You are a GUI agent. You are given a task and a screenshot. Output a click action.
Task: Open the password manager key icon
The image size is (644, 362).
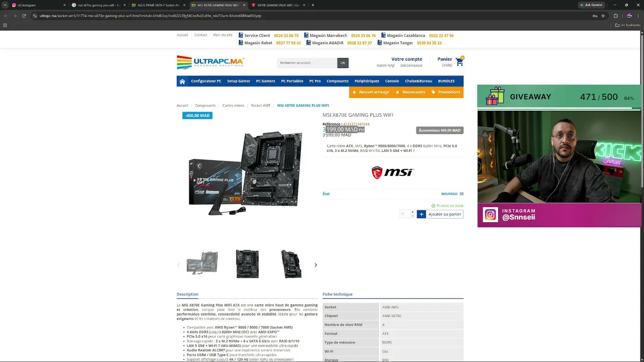[595, 16]
